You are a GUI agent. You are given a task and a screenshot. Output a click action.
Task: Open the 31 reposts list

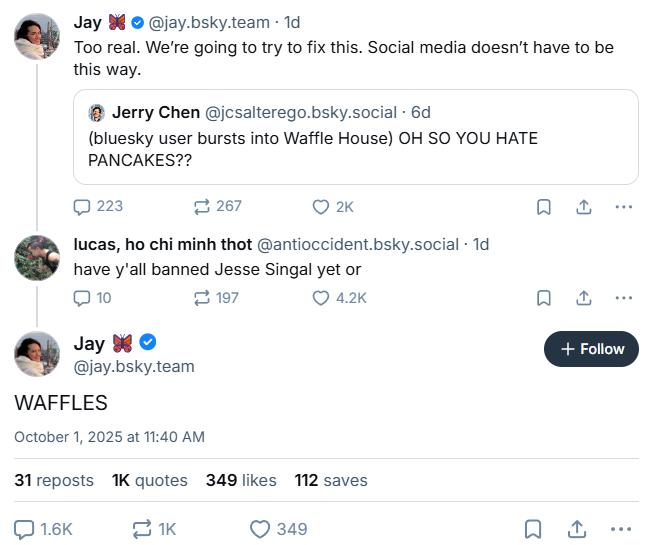pyautogui.click(x=54, y=480)
